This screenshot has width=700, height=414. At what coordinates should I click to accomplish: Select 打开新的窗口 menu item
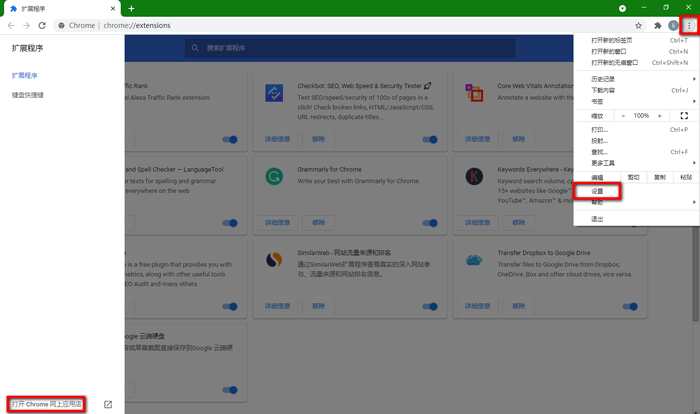(x=637, y=51)
